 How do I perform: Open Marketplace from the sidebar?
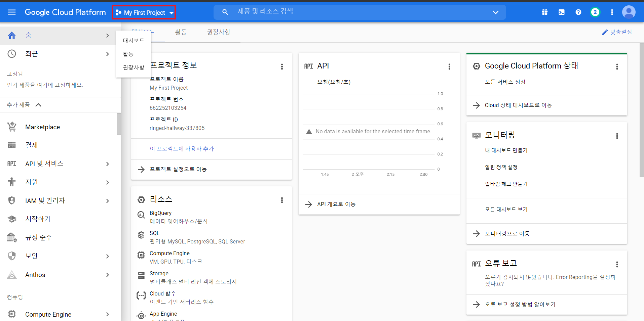point(42,127)
